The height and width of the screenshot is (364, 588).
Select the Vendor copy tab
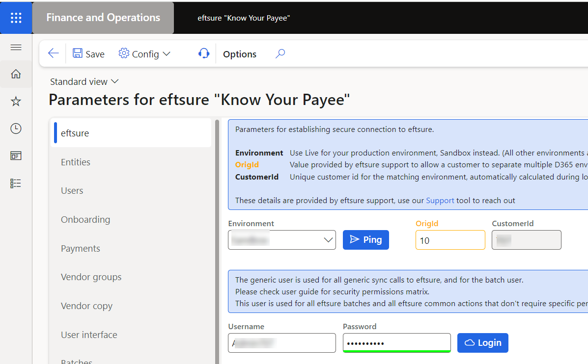coord(131,306)
